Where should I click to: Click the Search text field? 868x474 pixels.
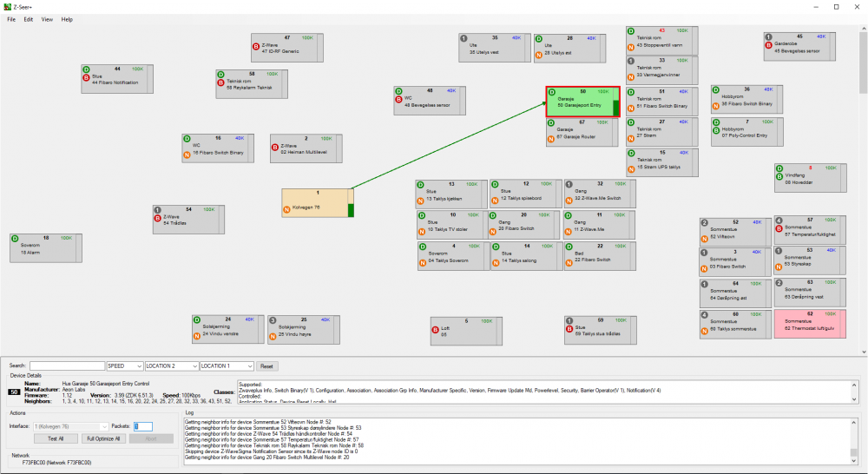pos(67,366)
